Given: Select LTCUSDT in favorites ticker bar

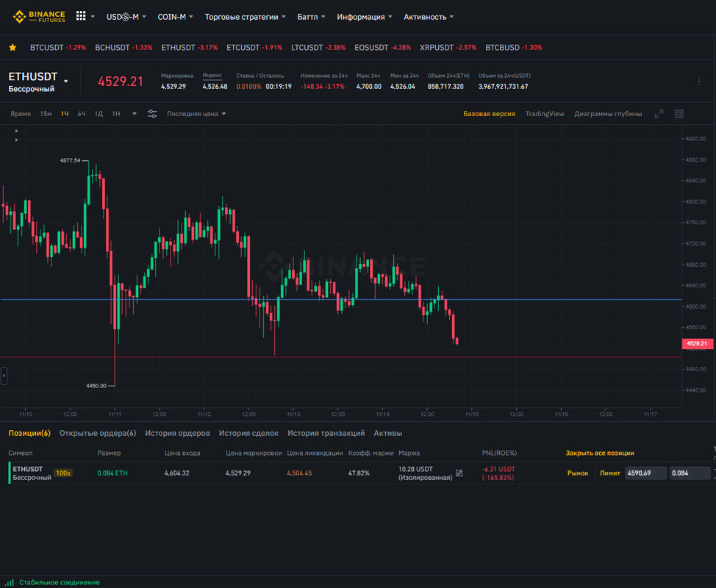Looking at the screenshot, I should click(x=318, y=48).
